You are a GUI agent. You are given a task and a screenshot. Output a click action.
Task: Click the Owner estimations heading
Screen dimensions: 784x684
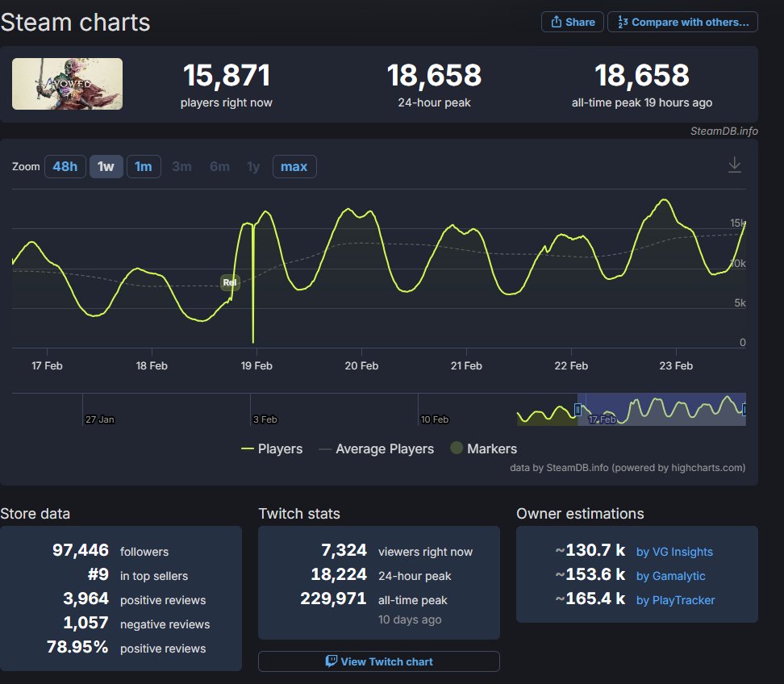pos(580,514)
